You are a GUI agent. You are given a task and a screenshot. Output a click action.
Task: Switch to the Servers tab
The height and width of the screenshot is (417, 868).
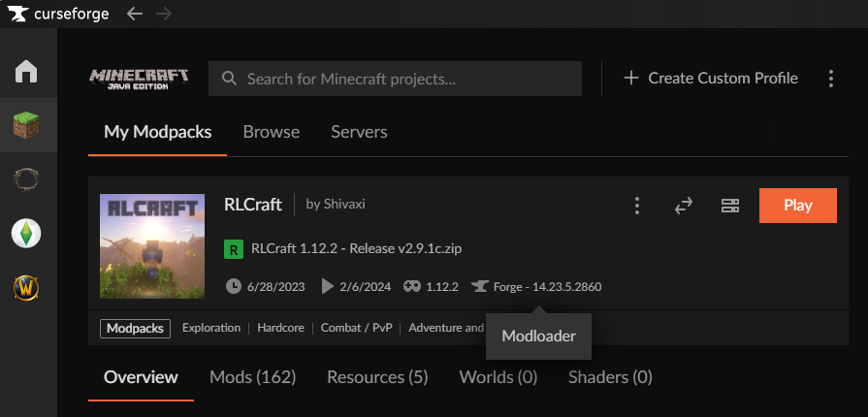point(359,132)
